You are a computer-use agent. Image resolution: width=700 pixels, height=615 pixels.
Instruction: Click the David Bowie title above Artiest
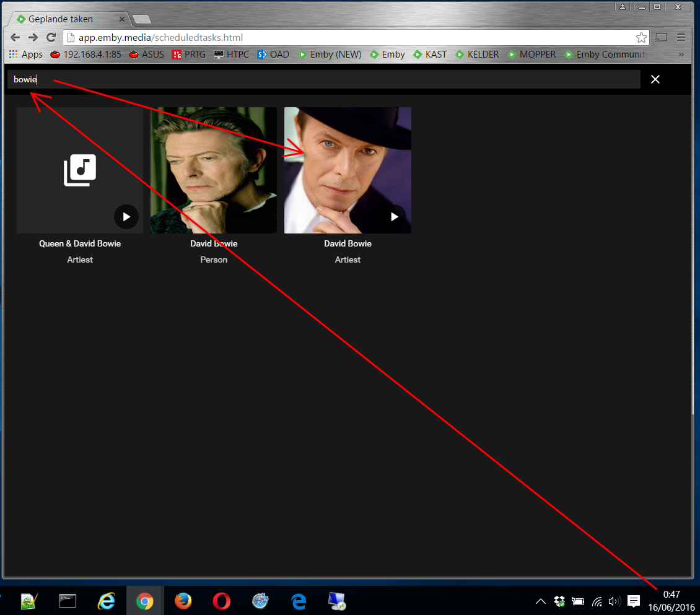tap(348, 243)
